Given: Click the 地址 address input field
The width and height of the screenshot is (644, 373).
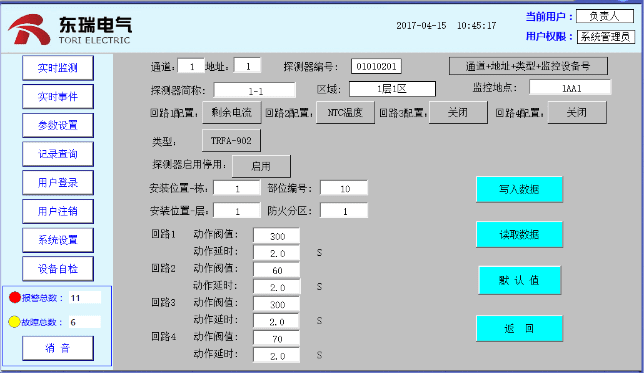Looking at the screenshot, I should pos(248,66).
